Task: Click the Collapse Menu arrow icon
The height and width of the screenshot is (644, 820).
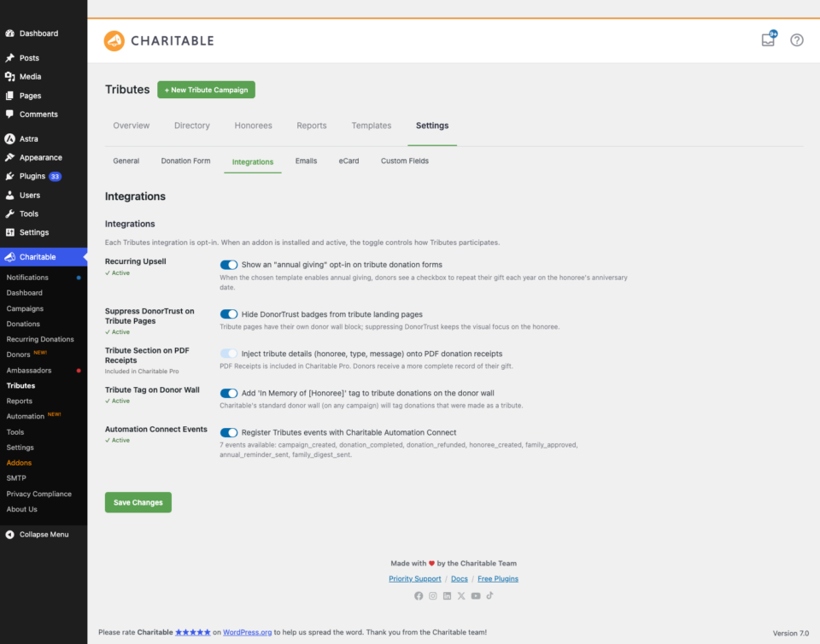Action: 9,535
